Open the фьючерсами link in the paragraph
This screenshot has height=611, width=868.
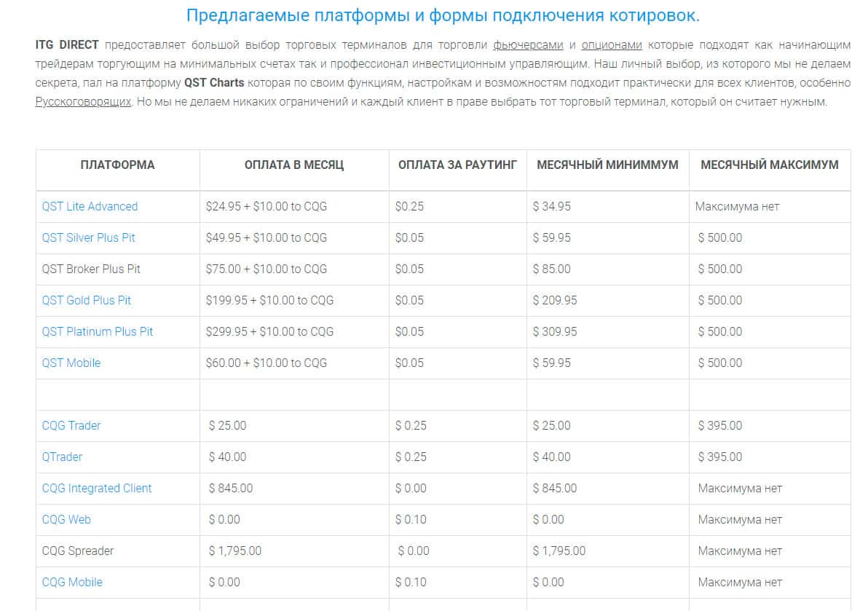click(x=527, y=45)
